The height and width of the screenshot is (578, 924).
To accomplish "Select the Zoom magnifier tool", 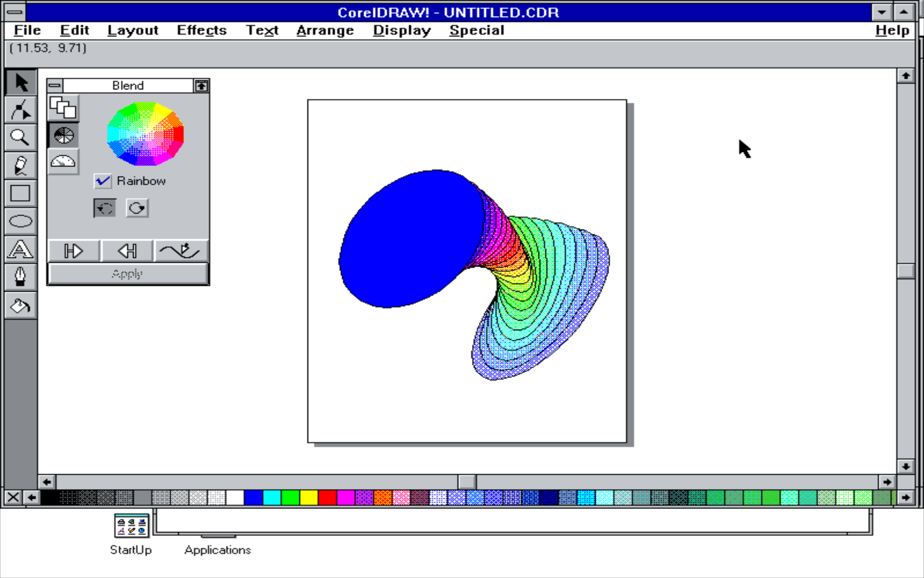I will pos(21,138).
